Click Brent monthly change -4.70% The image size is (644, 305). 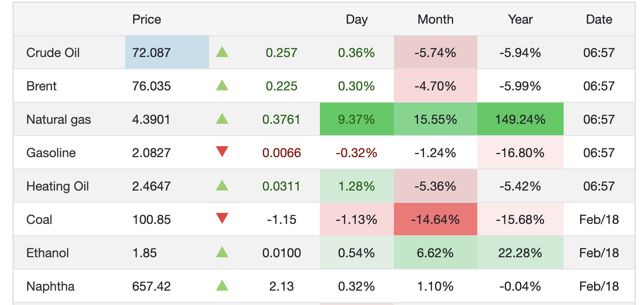tap(435, 86)
